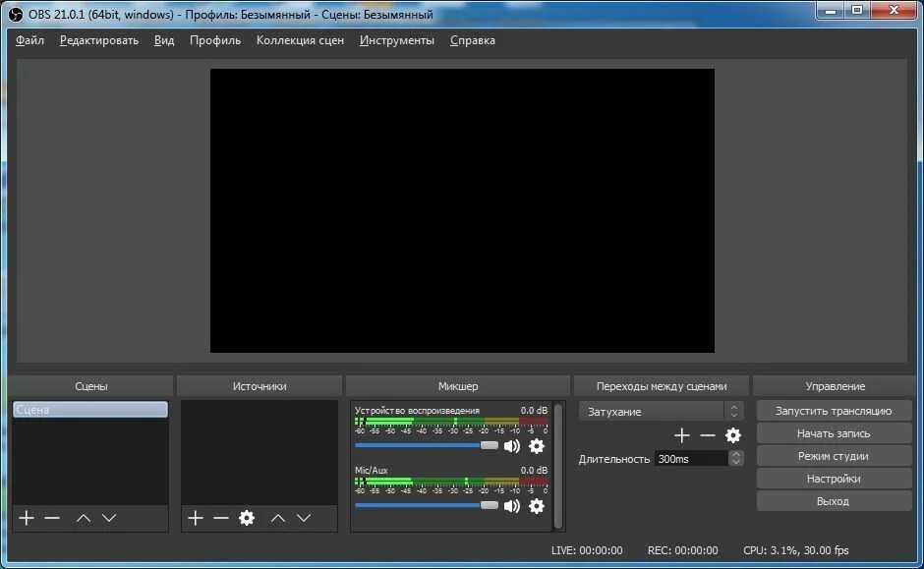
Task: Click Микшер panel header
Action: click(458, 386)
